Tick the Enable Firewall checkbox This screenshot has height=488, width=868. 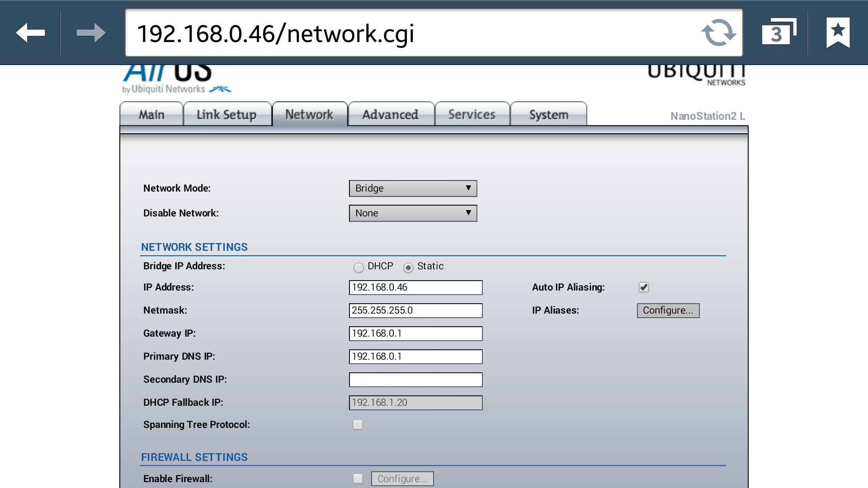tap(358, 479)
